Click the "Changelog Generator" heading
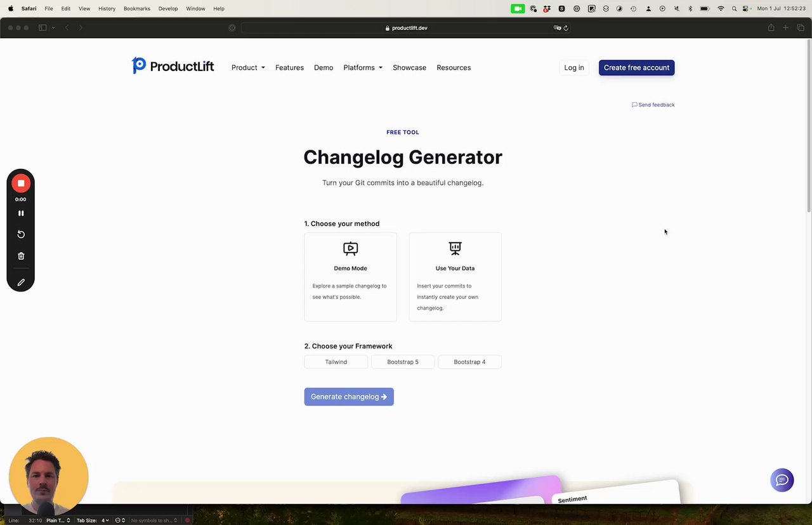The height and width of the screenshot is (525, 812). tap(403, 157)
